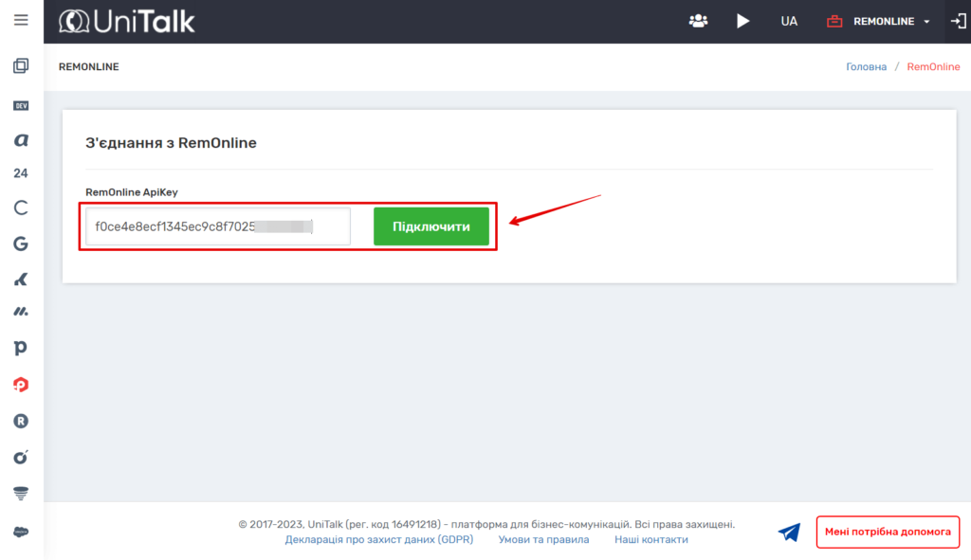Open the DEV integration in sidebar
Viewport: 971px width, 560px height.
point(21,106)
